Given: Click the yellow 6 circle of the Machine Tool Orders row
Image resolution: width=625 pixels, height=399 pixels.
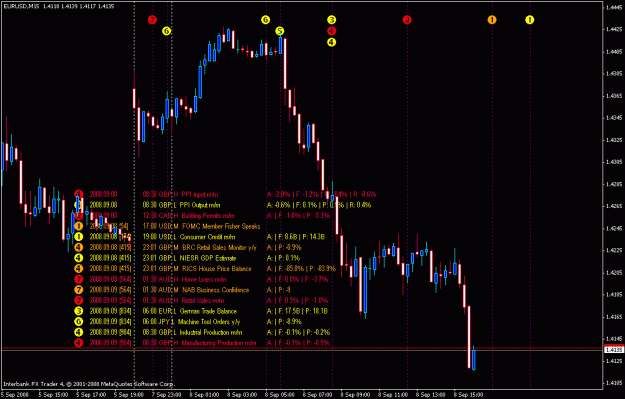Looking at the screenshot, I should point(79,321).
